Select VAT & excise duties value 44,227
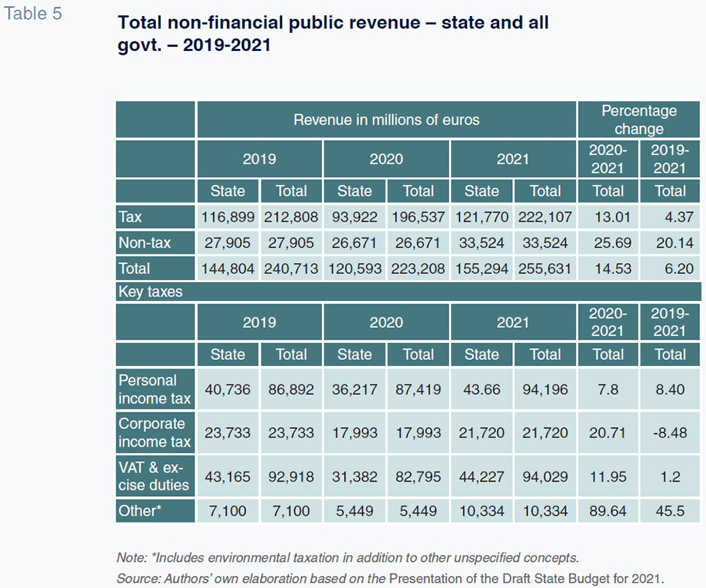 (482, 477)
